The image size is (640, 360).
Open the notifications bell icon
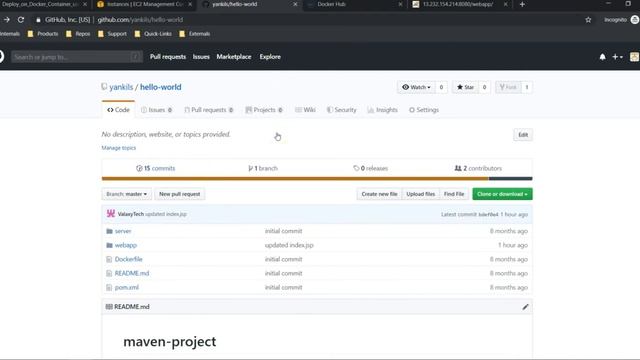click(x=602, y=57)
